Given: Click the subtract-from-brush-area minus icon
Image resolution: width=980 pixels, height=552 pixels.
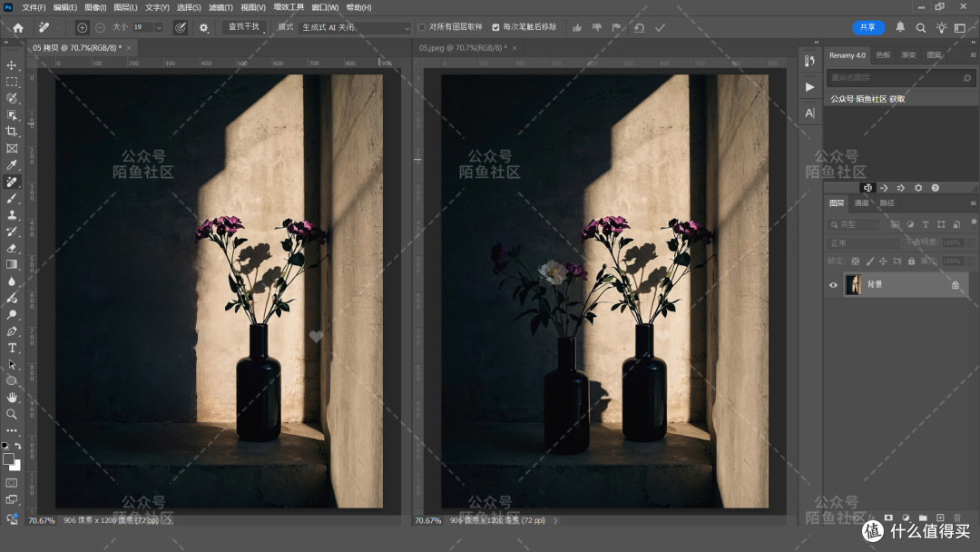Looking at the screenshot, I should coord(100,27).
